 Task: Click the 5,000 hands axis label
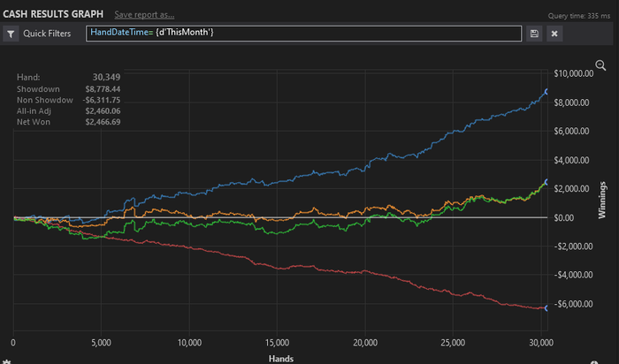coord(101,343)
